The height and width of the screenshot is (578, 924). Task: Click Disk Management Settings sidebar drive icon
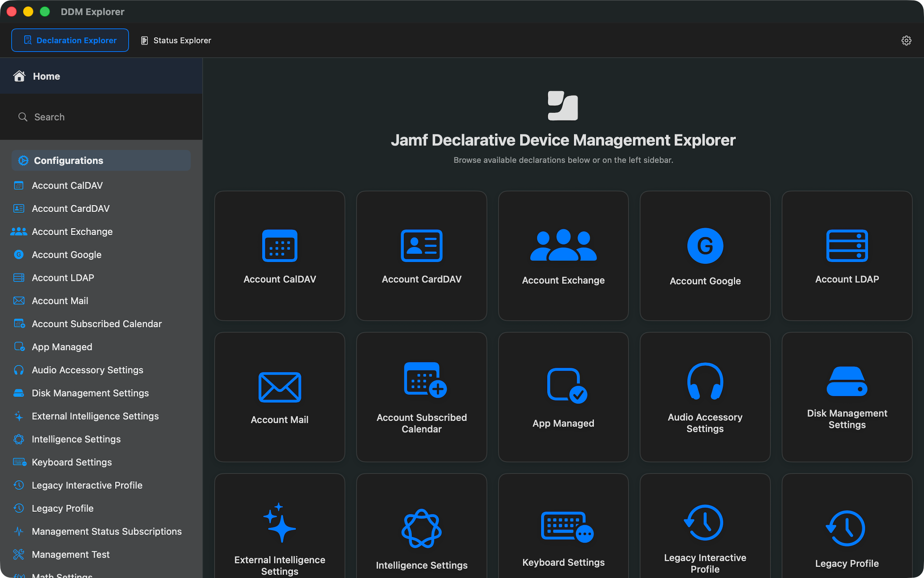19,393
